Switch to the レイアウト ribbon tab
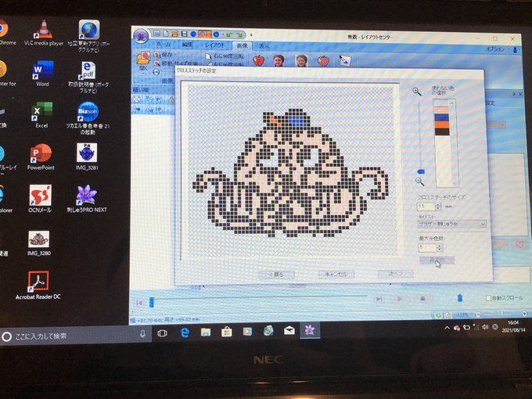The width and height of the screenshot is (532, 399). 215,45
